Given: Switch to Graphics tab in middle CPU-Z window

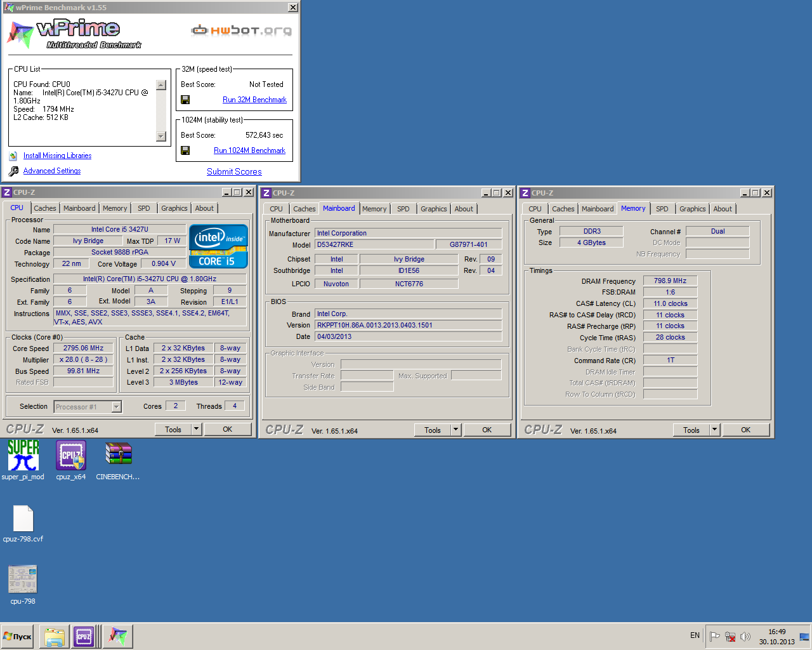Looking at the screenshot, I should 434,209.
